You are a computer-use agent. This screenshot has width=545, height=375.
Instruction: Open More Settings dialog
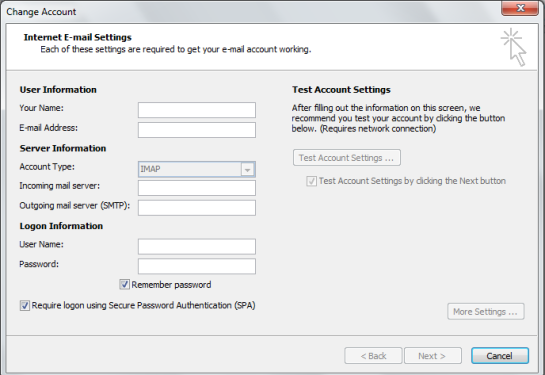point(486,312)
